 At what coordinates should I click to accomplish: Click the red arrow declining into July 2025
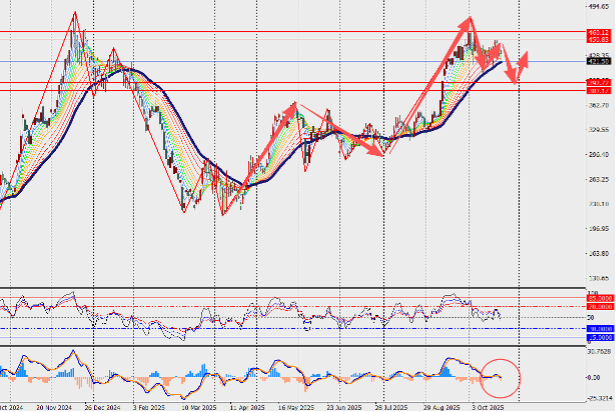pyautogui.click(x=350, y=136)
